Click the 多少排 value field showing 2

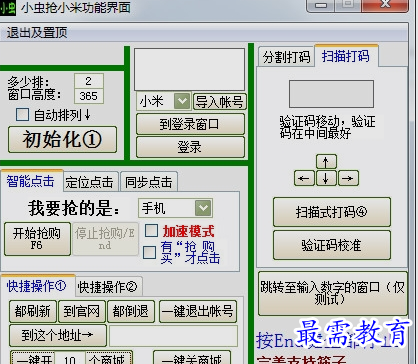[x=88, y=81]
